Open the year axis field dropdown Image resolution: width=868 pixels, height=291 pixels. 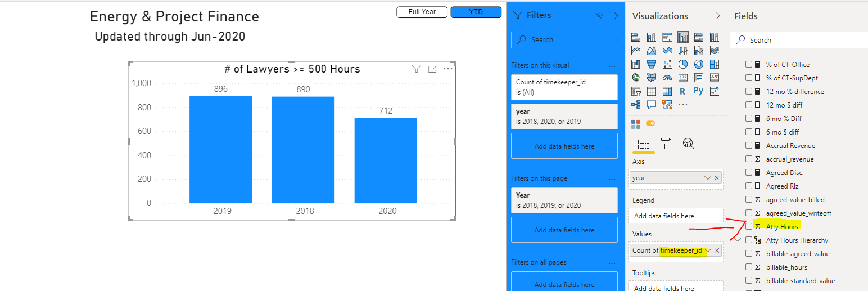(x=708, y=178)
